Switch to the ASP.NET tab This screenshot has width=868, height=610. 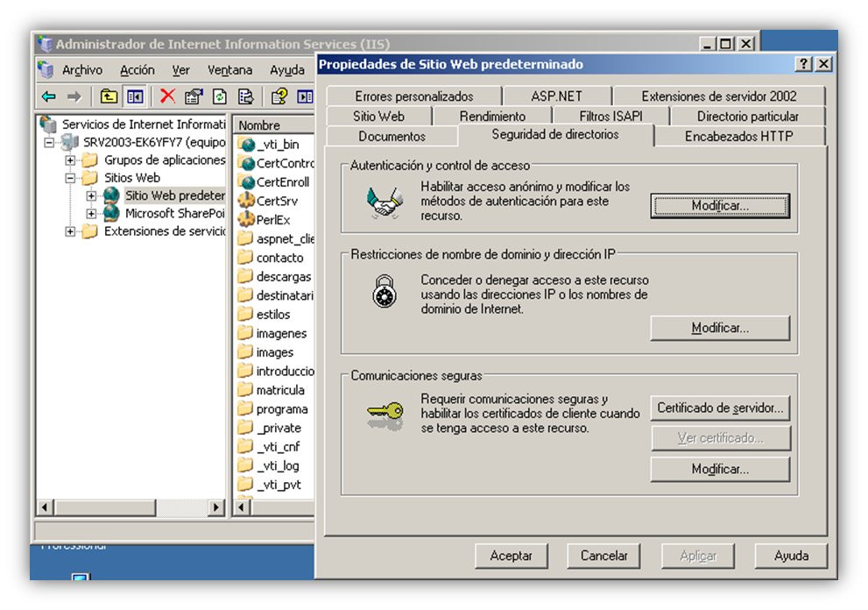tap(557, 96)
